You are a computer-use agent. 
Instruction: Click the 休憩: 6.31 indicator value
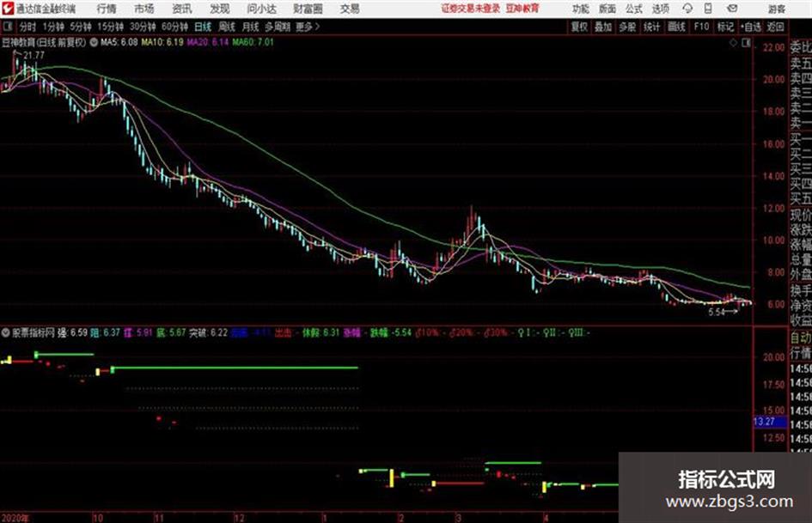pos(321,333)
